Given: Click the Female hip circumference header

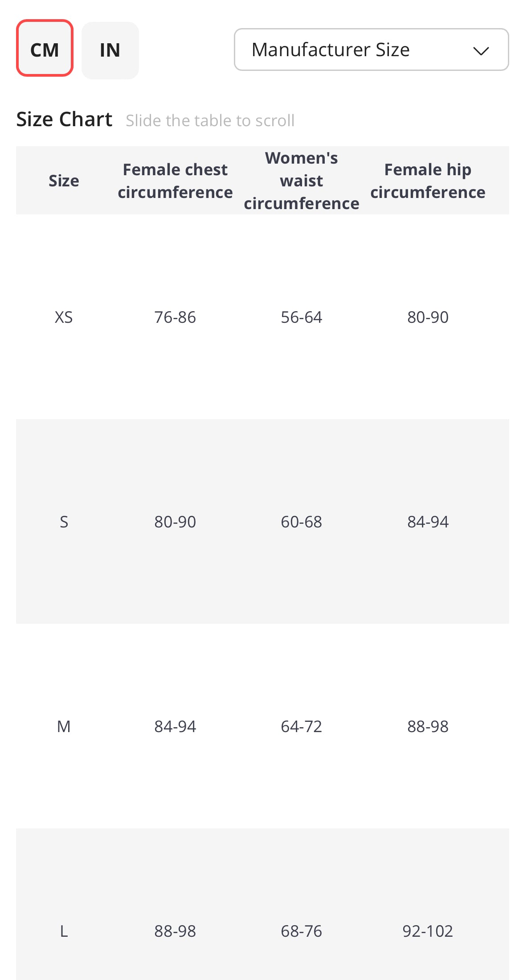Looking at the screenshot, I should (x=428, y=181).
